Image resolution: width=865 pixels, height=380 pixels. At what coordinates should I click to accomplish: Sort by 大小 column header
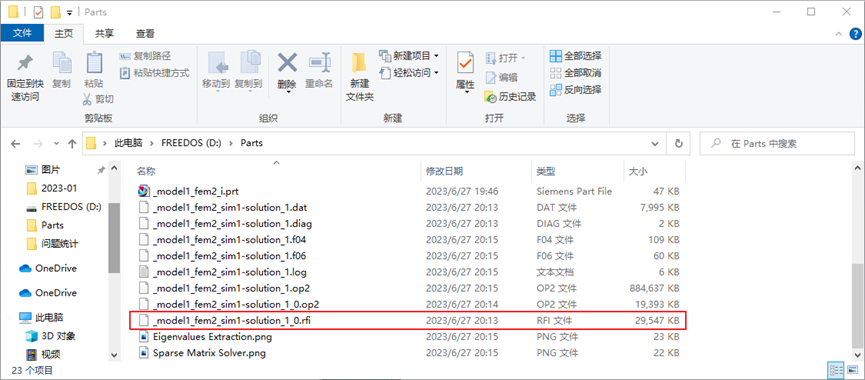point(638,172)
